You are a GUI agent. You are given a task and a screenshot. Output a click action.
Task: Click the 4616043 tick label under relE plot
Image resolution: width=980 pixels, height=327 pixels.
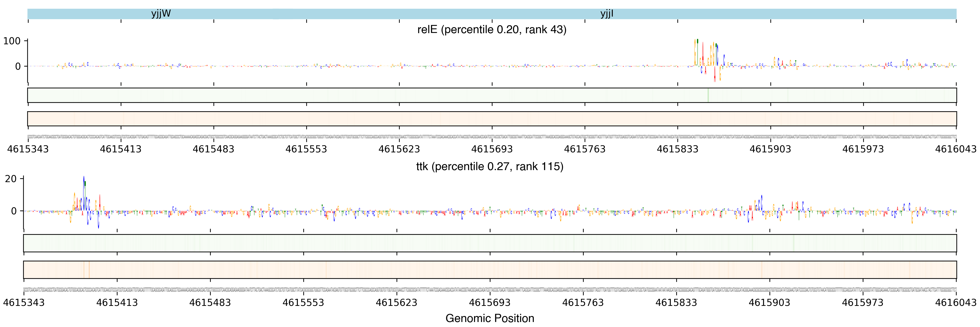point(956,149)
